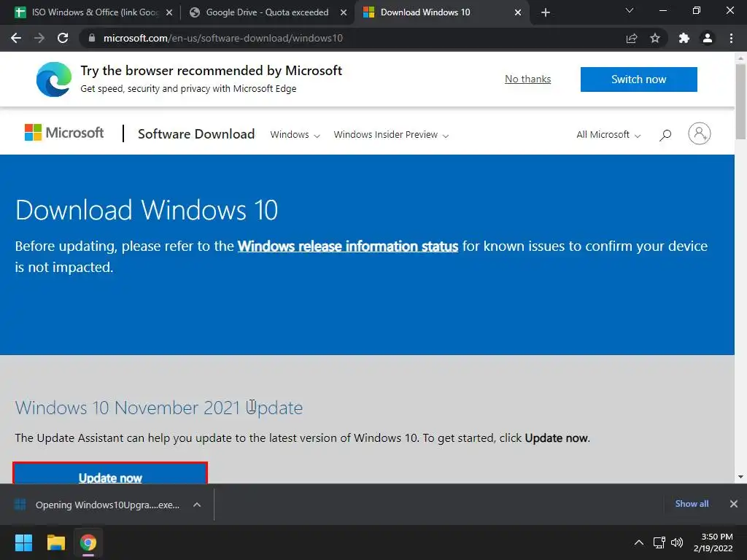This screenshot has width=747, height=560.
Task: Open the Extensions puzzle icon
Action: (684, 38)
